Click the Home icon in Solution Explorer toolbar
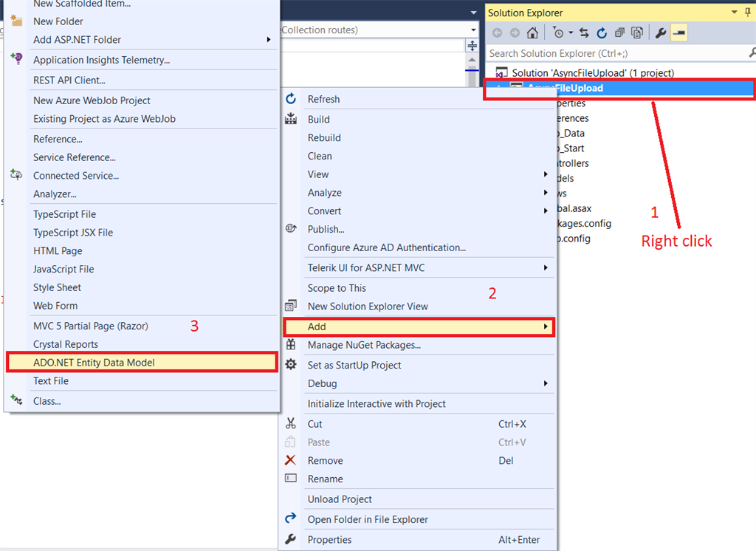756x551 pixels. pos(533,32)
